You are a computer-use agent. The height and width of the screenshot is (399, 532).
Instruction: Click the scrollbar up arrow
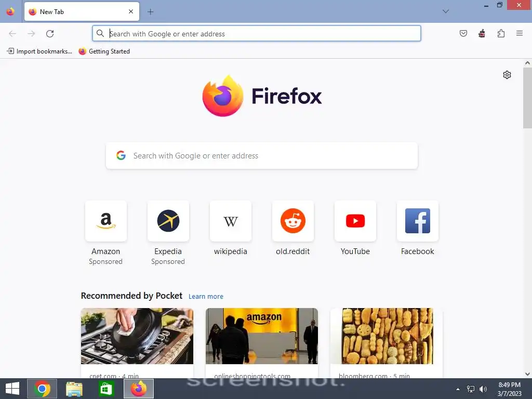(x=527, y=63)
